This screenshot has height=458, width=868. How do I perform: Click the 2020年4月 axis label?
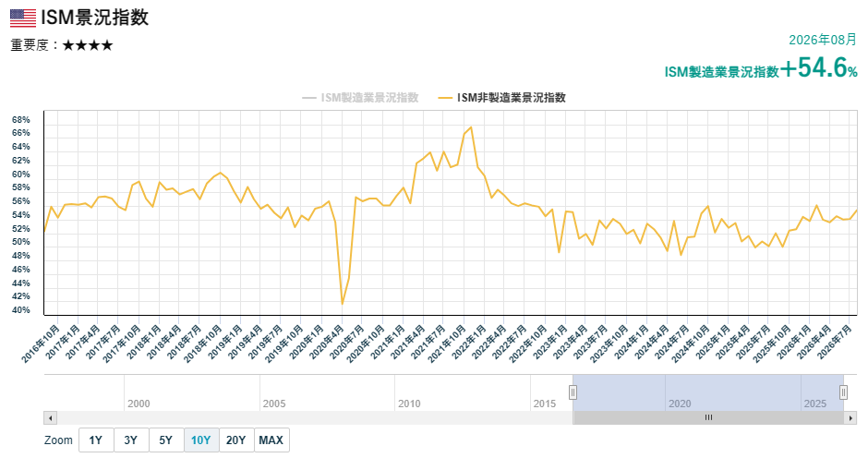pos(327,343)
